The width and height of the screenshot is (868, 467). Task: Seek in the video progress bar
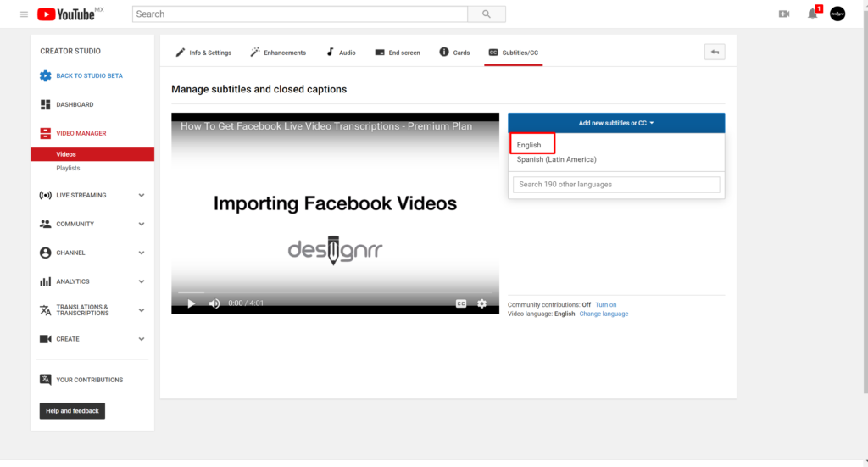[x=335, y=292]
